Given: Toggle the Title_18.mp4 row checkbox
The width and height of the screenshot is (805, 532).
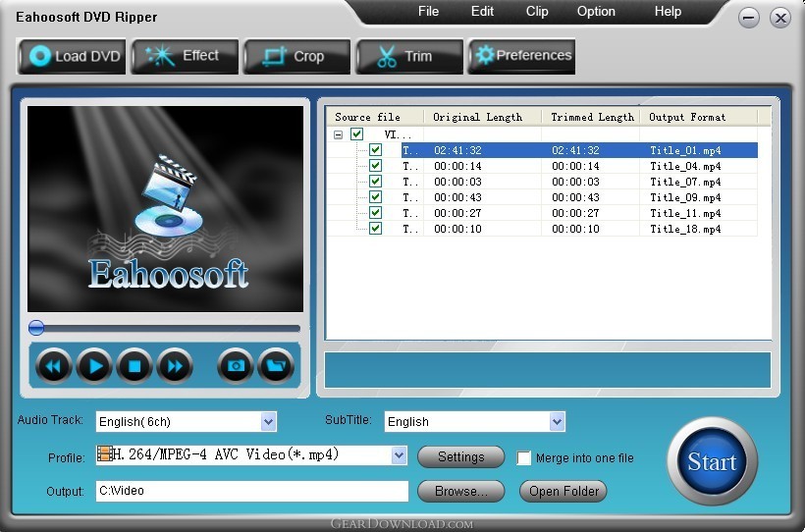Looking at the screenshot, I should pyautogui.click(x=375, y=228).
